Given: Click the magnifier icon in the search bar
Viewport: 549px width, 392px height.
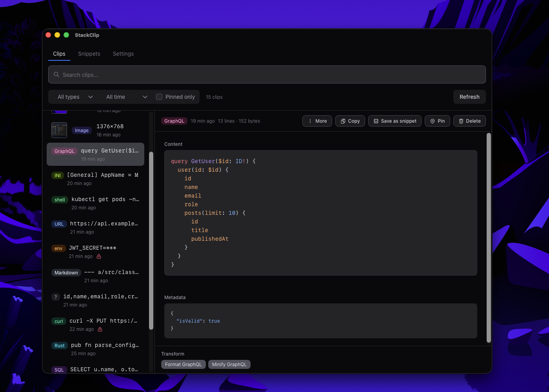Looking at the screenshot, I should click(x=56, y=74).
